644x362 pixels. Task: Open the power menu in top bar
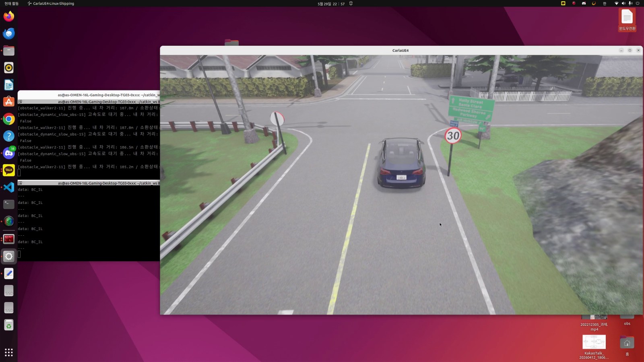pos(638,3)
